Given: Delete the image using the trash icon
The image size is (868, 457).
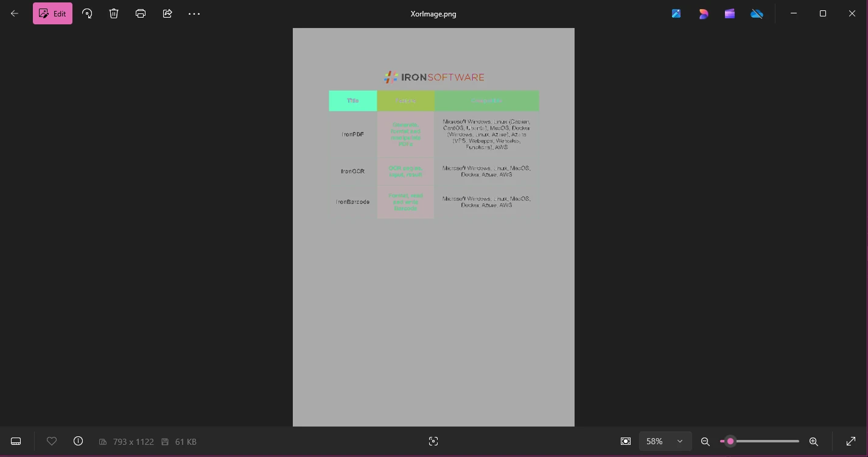Looking at the screenshot, I should pyautogui.click(x=114, y=13).
